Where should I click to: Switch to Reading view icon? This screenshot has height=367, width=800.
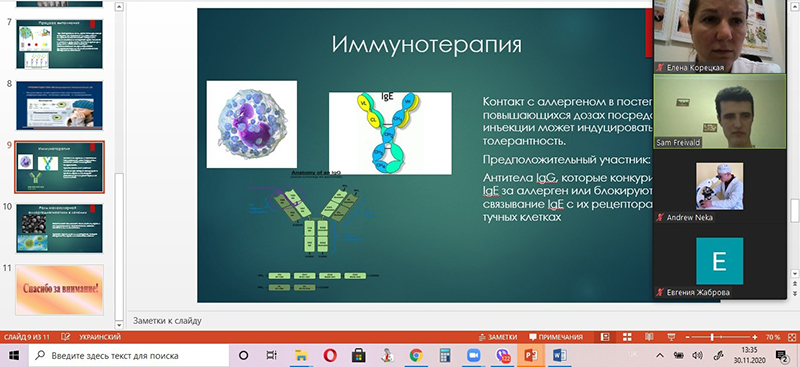(649, 337)
